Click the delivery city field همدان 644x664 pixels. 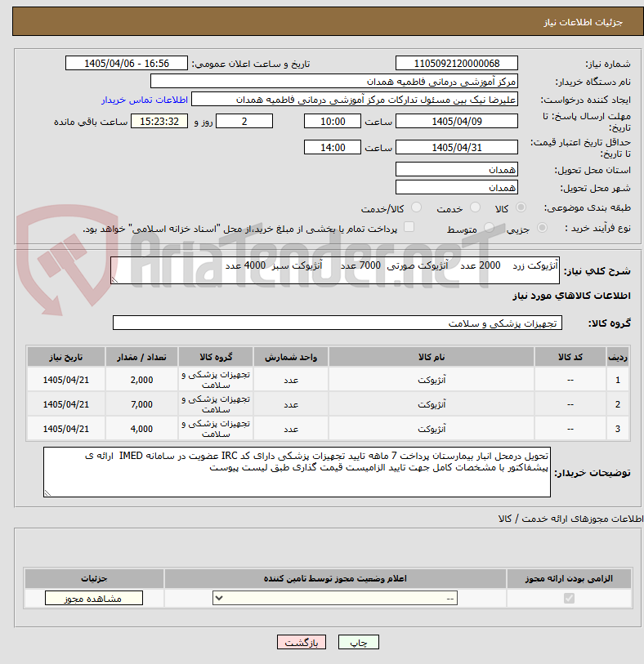(456, 187)
